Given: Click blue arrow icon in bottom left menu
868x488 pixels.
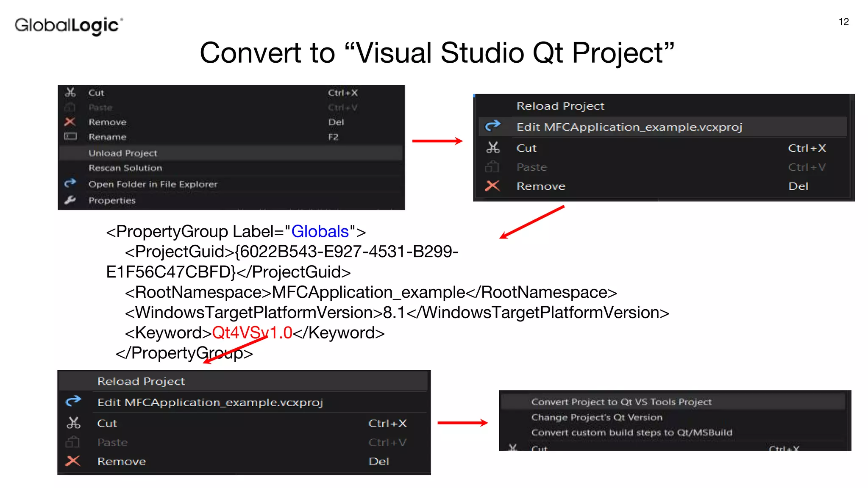Looking at the screenshot, I should [x=73, y=401].
